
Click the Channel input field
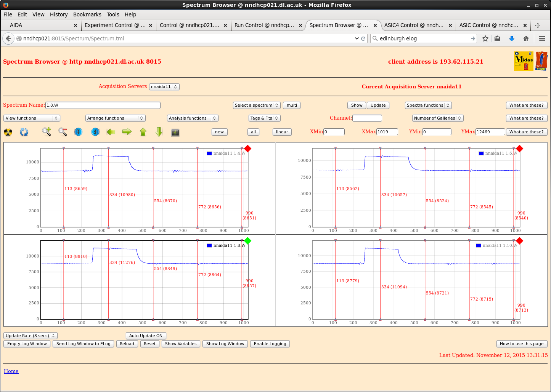pyautogui.click(x=367, y=118)
